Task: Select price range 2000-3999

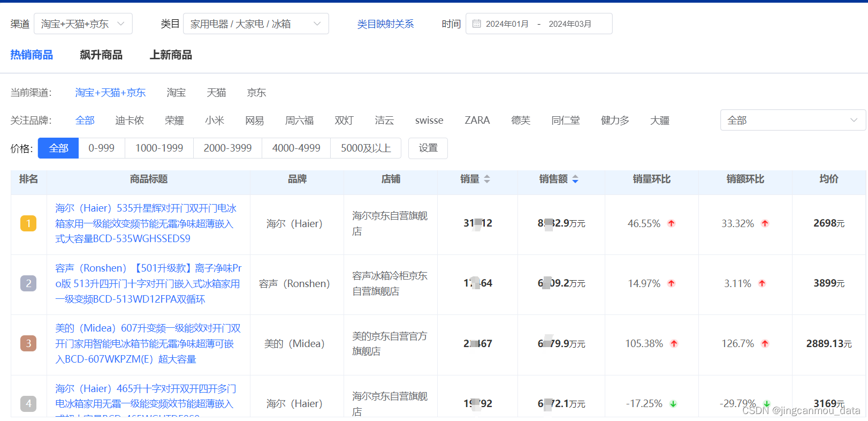Action: pyautogui.click(x=228, y=148)
